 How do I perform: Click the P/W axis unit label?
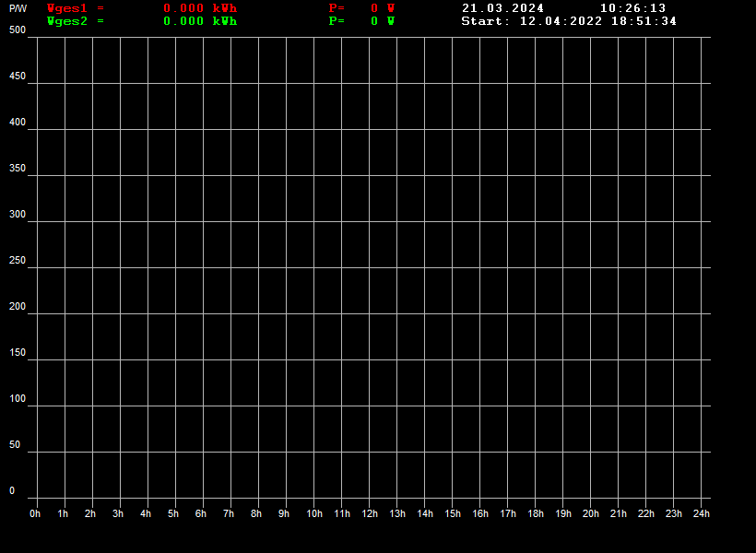(18, 8)
